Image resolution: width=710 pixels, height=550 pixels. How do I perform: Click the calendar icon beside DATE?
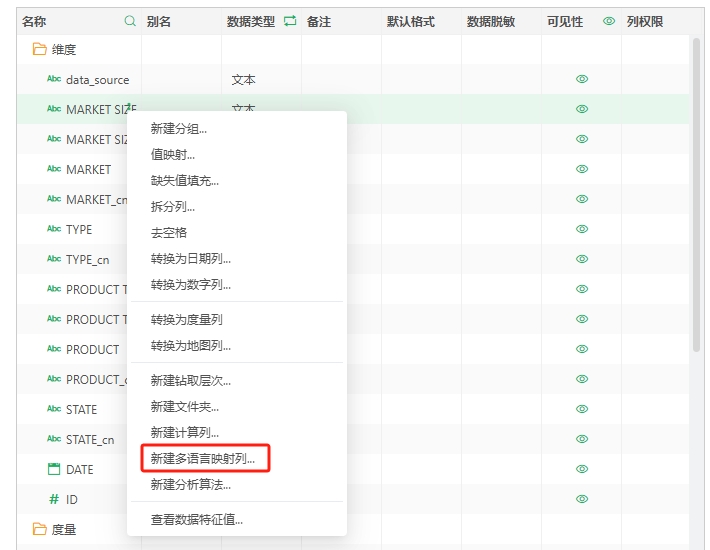54,469
